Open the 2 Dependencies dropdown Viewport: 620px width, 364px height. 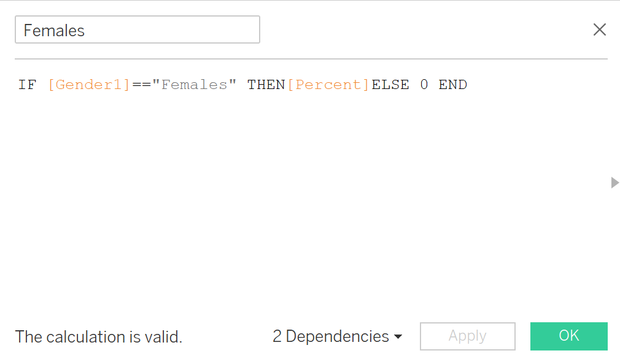point(337,336)
